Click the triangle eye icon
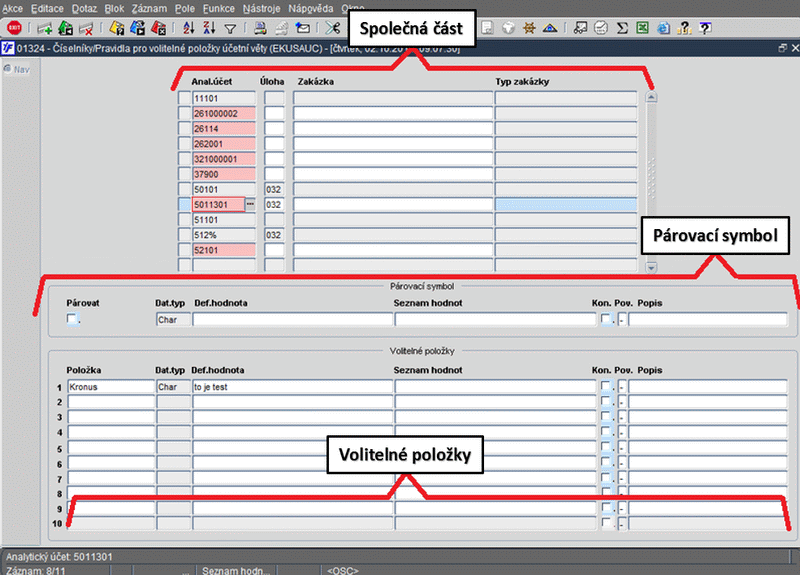The width and height of the screenshot is (800, 575). [x=550, y=28]
